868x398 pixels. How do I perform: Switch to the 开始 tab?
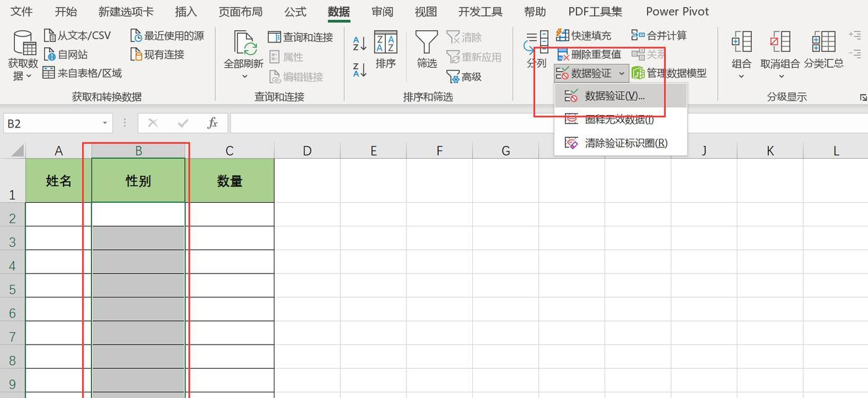pyautogui.click(x=66, y=12)
